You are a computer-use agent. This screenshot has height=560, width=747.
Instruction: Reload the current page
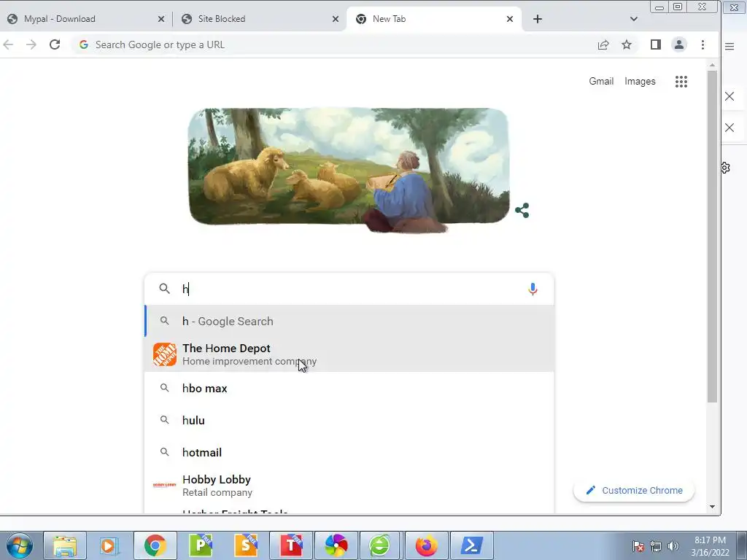pyautogui.click(x=55, y=44)
